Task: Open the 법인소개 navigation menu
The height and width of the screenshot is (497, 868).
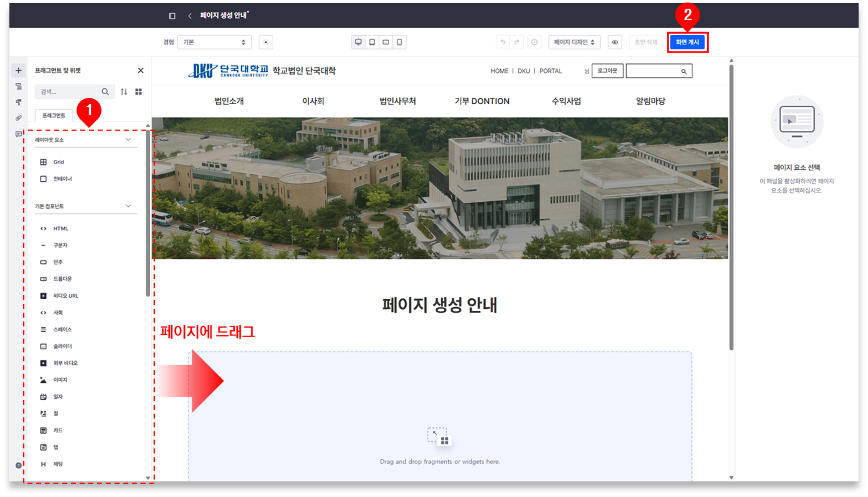Action: click(229, 101)
